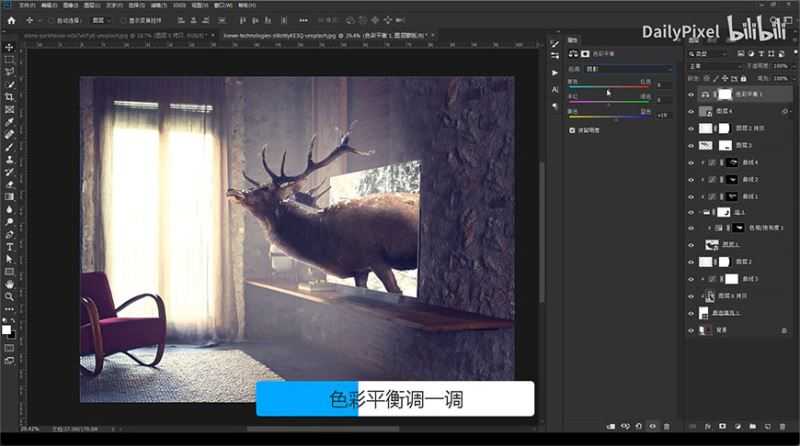Screen dimensions: 800x446
Task: Select the Type tool (T) in the toolbar
Action: pyautogui.click(x=9, y=246)
